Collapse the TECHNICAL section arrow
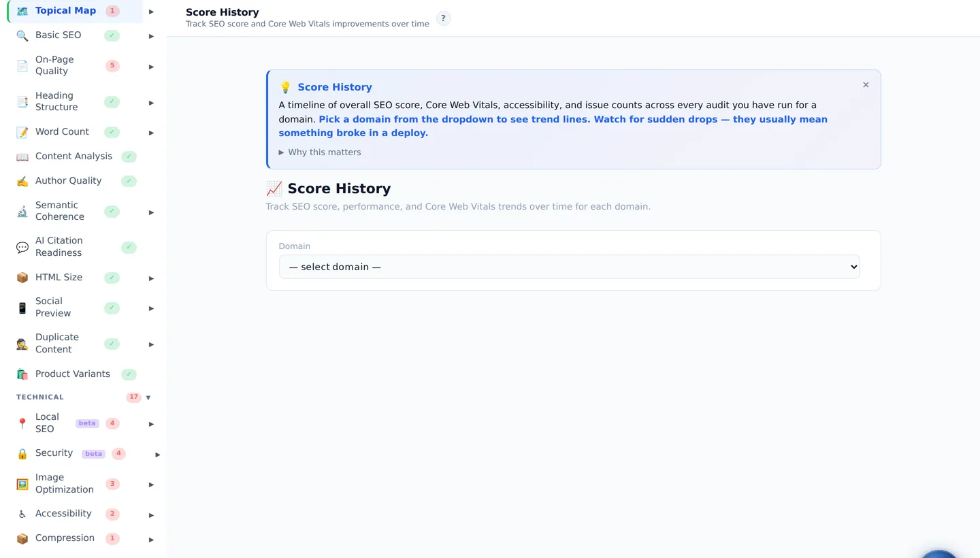Viewport: 980px width, 558px height. [x=148, y=397]
